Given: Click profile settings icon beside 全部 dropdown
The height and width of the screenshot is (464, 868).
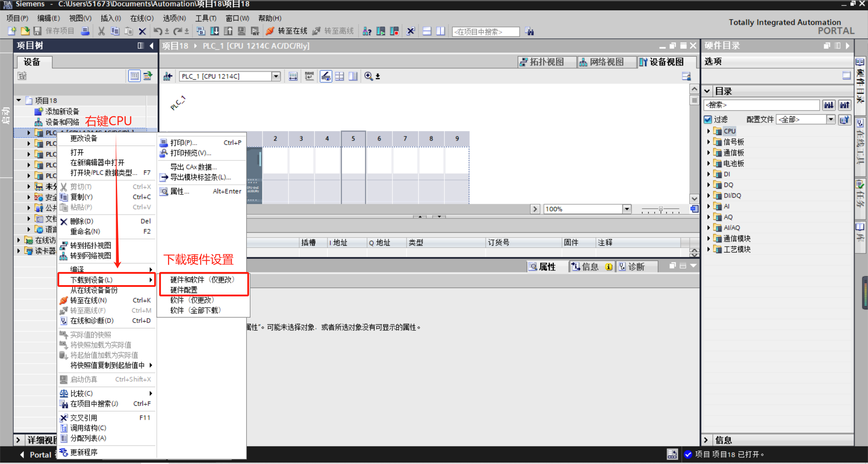Looking at the screenshot, I should pos(844,120).
